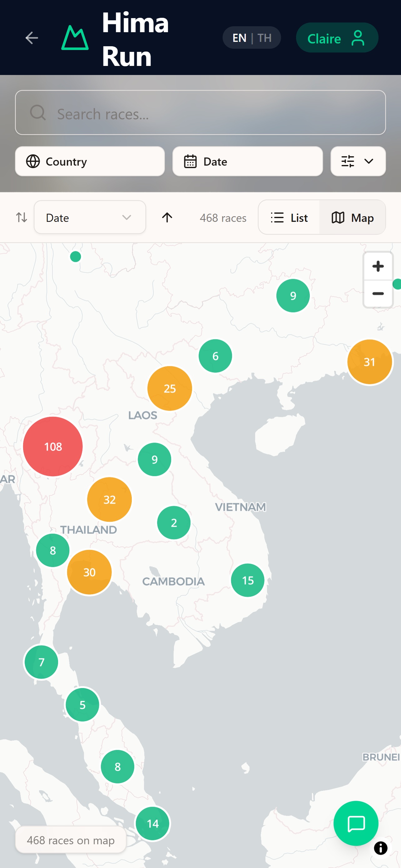Open the 7 races cluster
This screenshot has height=868, width=401.
coord(42,662)
